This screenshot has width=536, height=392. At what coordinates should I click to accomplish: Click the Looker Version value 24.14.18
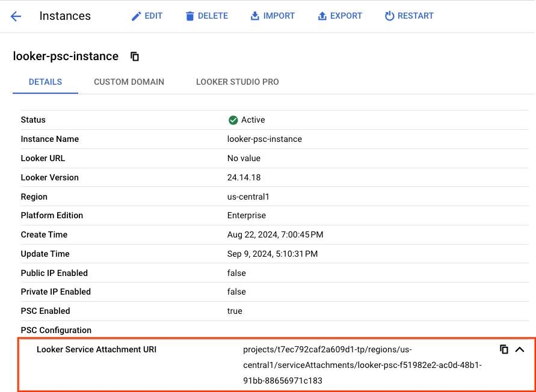pos(244,177)
